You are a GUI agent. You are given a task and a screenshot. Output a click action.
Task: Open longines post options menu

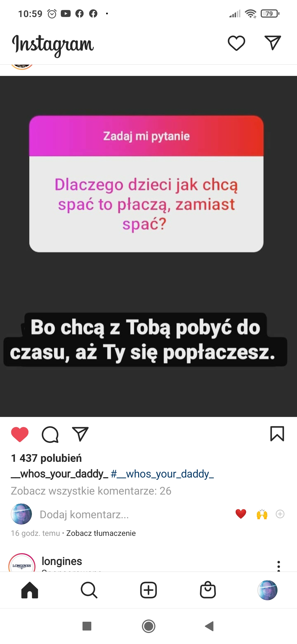point(279,566)
